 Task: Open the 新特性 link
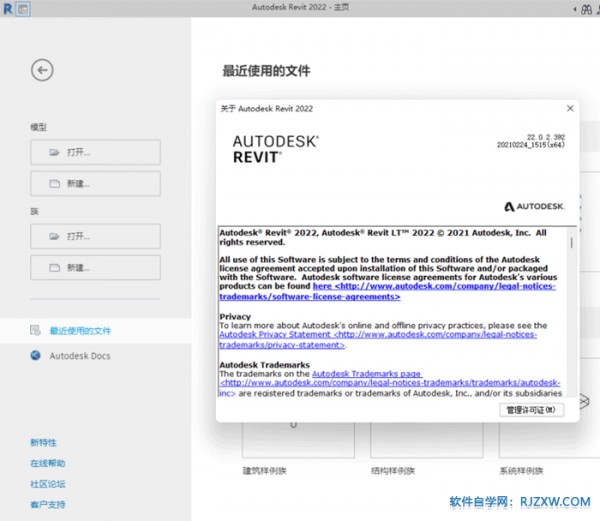tap(43, 443)
